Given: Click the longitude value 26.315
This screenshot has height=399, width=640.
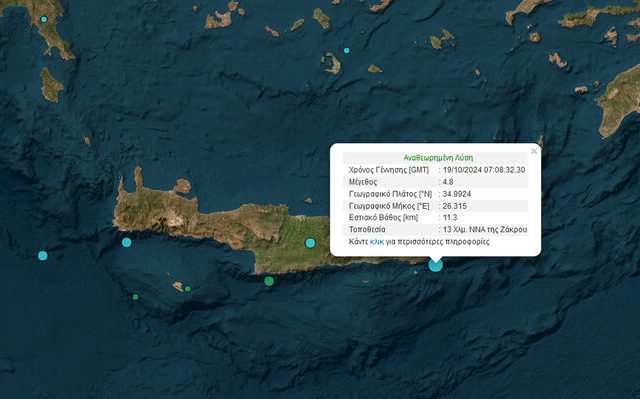Looking at the screenshot, I should tap(455, 206).
